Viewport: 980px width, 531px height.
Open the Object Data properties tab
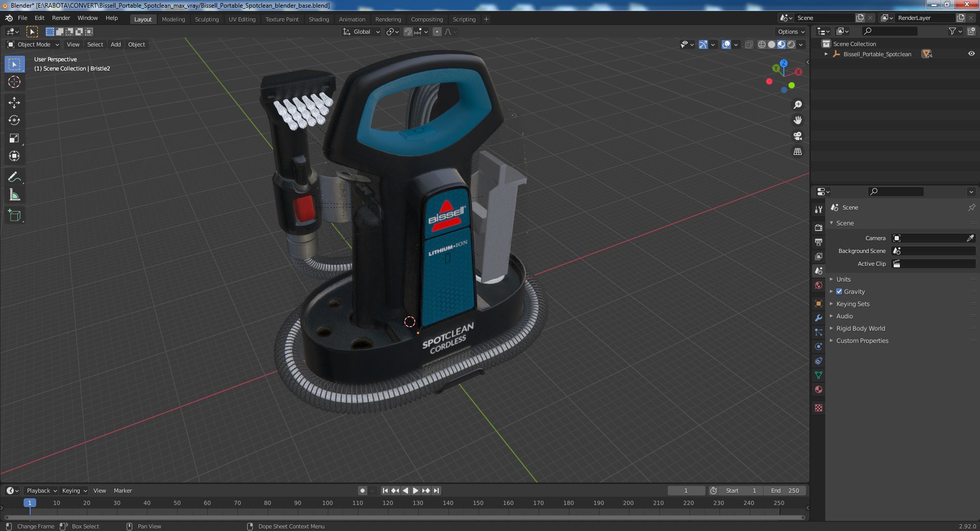pos(819,375)
